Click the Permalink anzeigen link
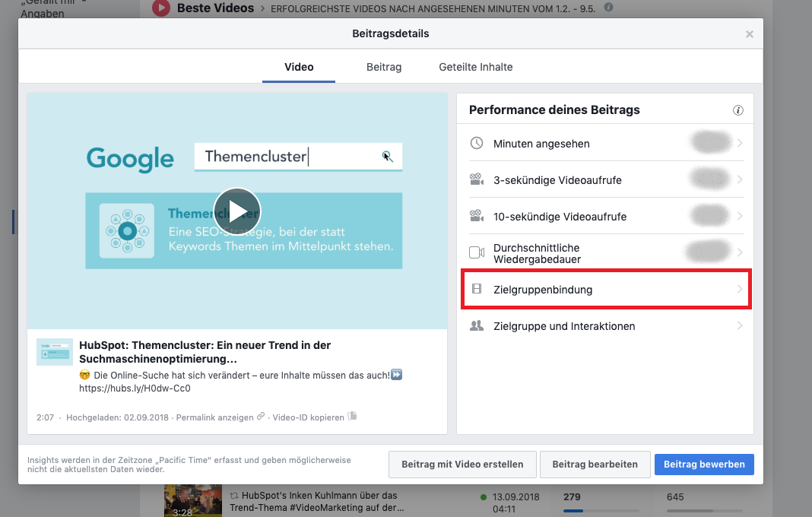 click(x=215, y=417)
